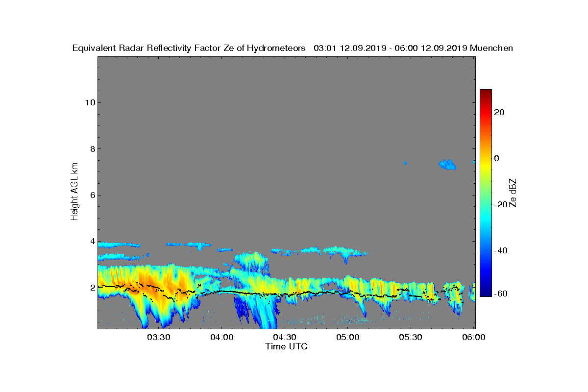
Task: Click the 04:30 time tick label
Action: coord(285,338)
